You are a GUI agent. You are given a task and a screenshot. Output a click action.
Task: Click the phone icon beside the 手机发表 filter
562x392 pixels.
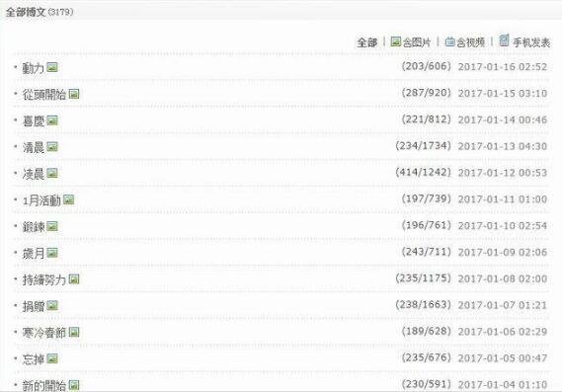click(505, 40)
